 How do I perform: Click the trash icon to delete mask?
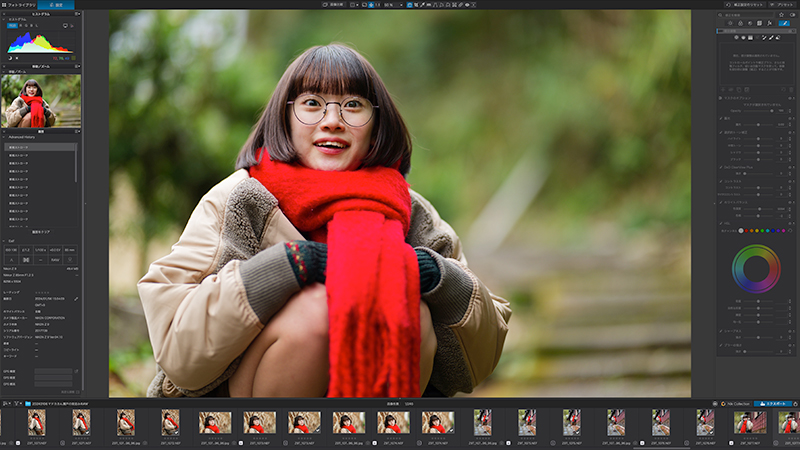point(791,90)
